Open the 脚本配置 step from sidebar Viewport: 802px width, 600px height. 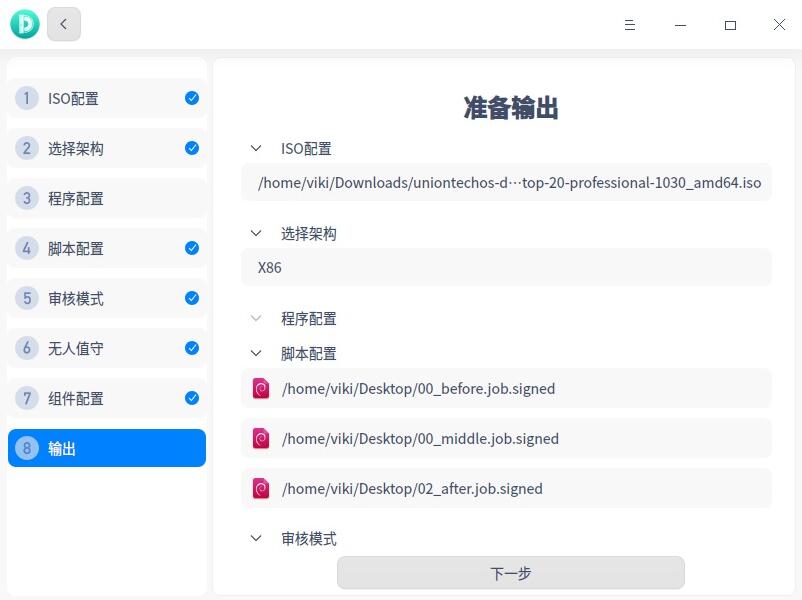(107, 248)
